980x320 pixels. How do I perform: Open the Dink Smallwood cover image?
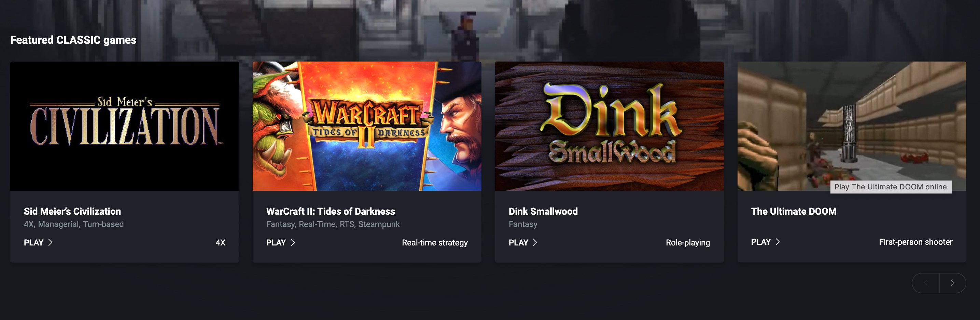pos(609,126)
